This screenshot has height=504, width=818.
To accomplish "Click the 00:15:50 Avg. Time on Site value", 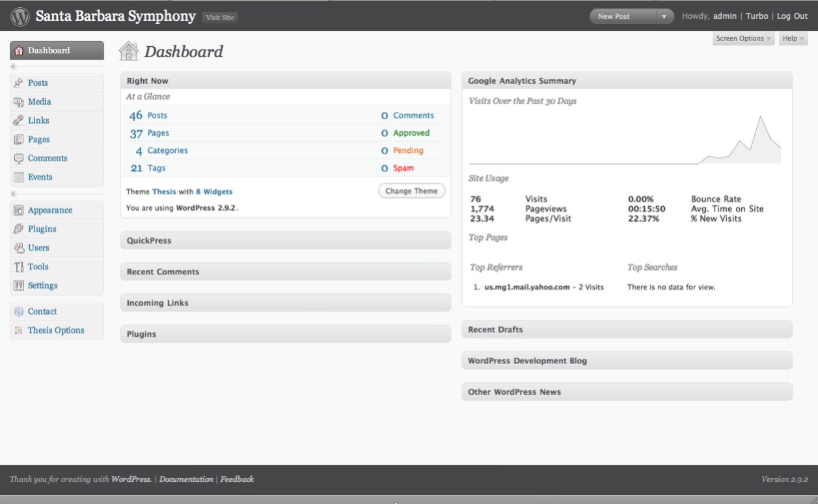I will [647, 209].
